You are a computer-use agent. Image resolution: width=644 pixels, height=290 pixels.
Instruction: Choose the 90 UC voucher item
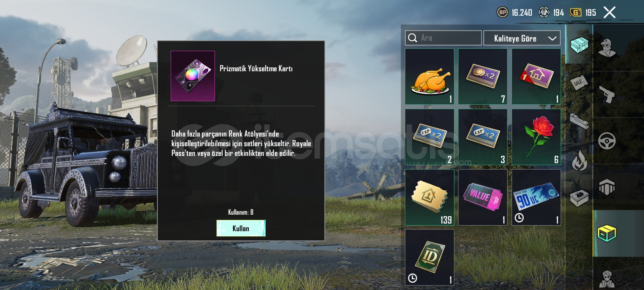(x=536, y=197)
